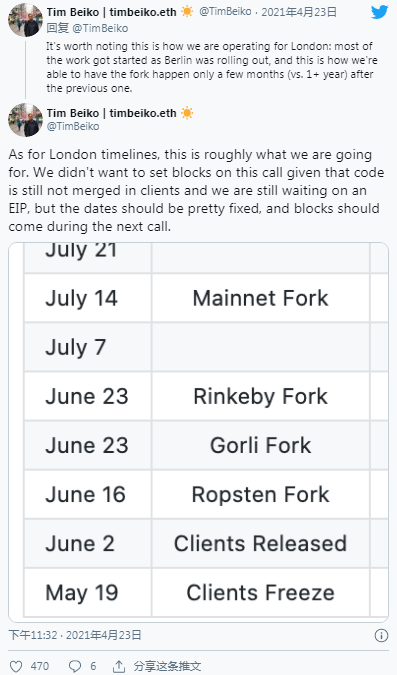Click @TimBeiko handle under main author name
Viewport: 397px width, 675px height.
tap(73, 126)
